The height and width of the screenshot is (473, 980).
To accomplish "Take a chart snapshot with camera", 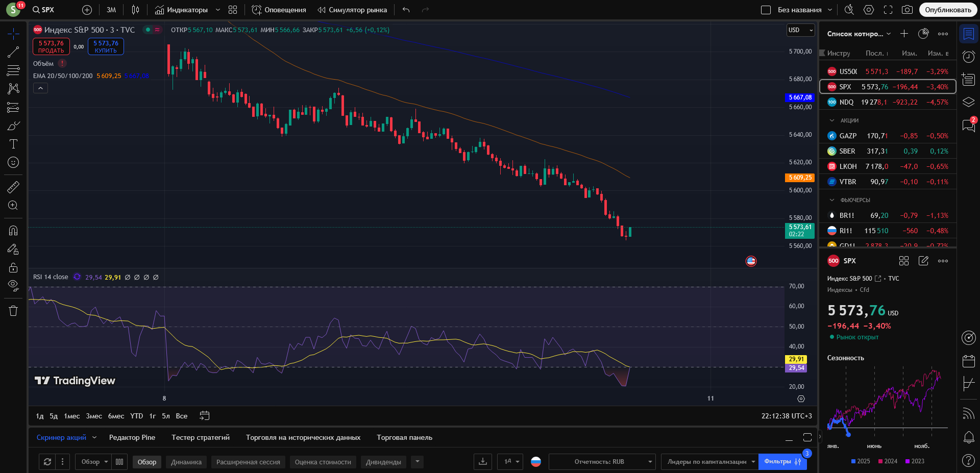I will click(x=907, y=10).
